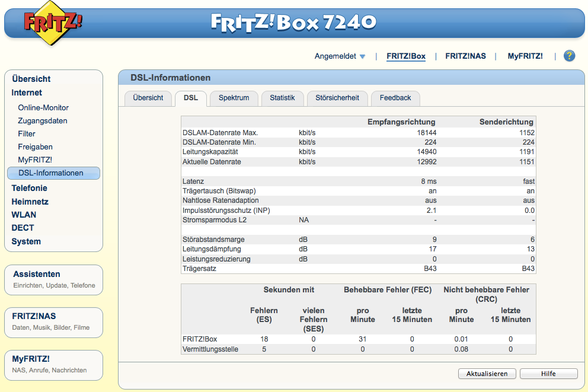Click the DSL-Informationen page title

coord(170,78)
